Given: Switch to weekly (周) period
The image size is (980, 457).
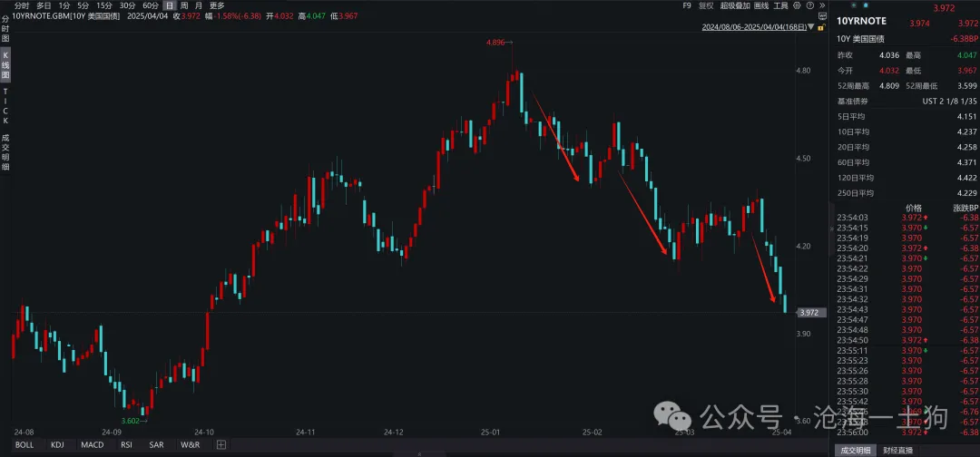Looking at the screenshot, I should click(x=183, y=5).
